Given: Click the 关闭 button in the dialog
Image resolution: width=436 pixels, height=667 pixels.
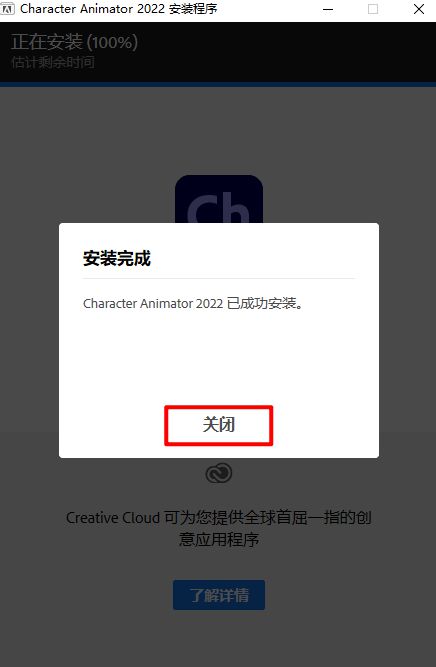Looking at the screenshot, I should [x=218, y=425].
